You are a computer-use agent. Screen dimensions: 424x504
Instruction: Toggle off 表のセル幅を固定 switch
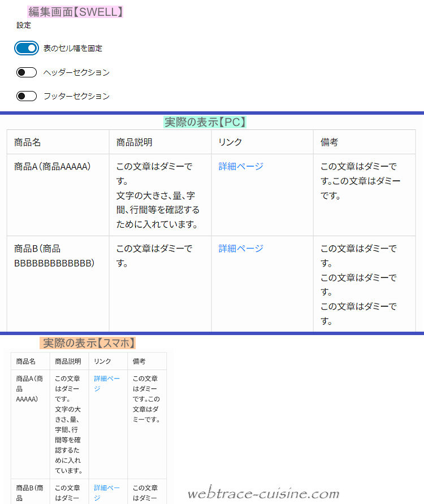point(27,48)
